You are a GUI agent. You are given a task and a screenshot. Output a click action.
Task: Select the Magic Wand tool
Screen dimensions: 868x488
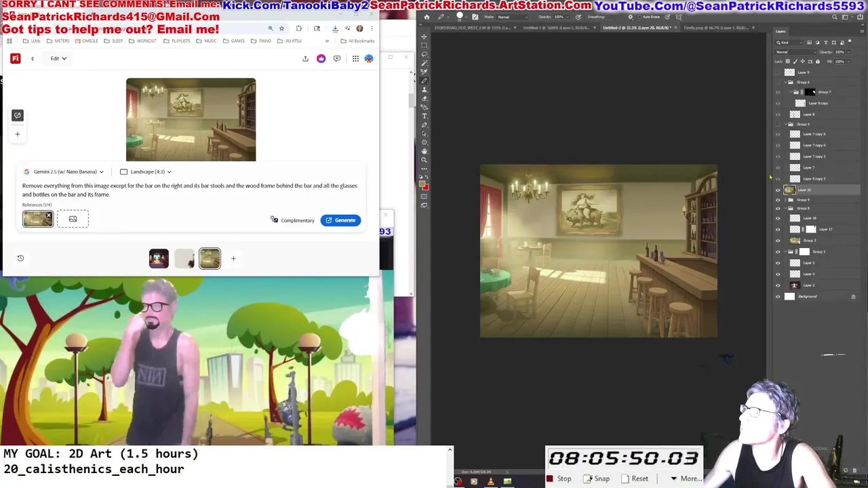click(425, 63)
